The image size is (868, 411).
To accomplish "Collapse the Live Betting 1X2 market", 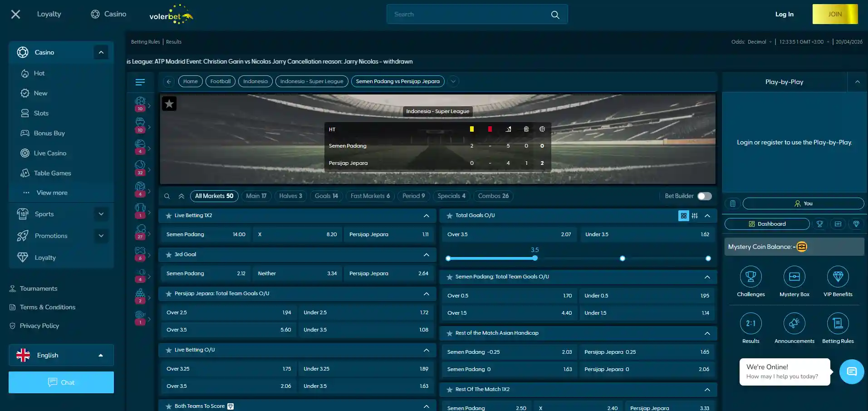I will 427,216.
